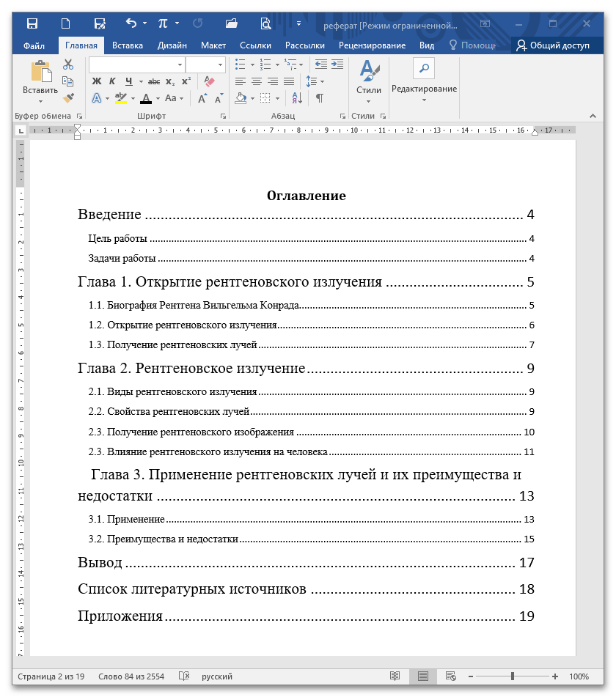Open the Файл tab
Image resolution: width=616 pixels, height=697 pixels.
coord(34,45)
